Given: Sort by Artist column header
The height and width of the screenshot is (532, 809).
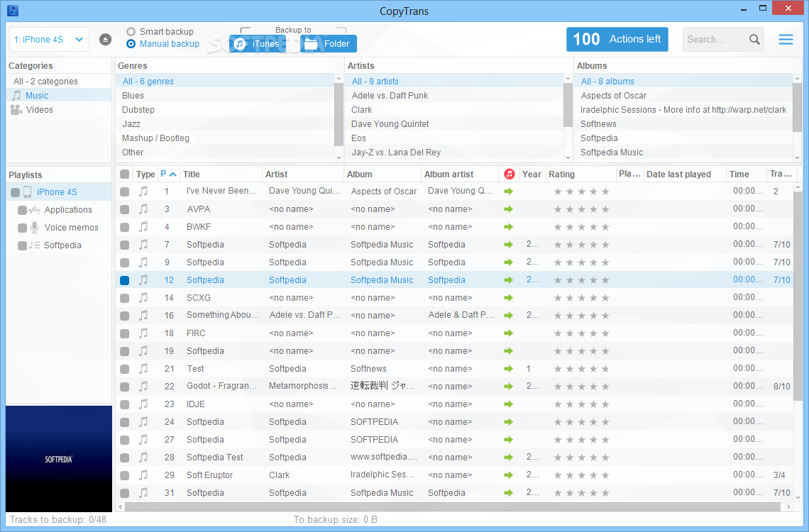Looking at the screenshot, I should pyautogui.click(x=303, y=174).
